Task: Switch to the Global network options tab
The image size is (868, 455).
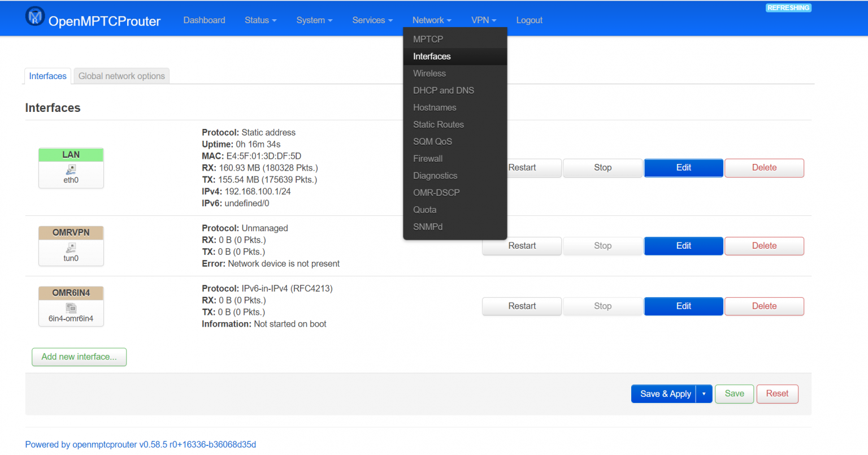Action: tap(121, 76)
